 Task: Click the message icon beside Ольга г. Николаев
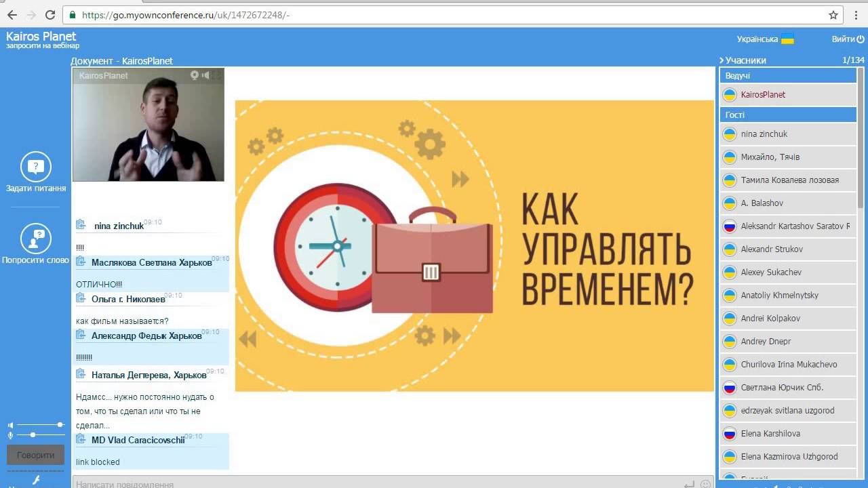click(x=81, y=298)
